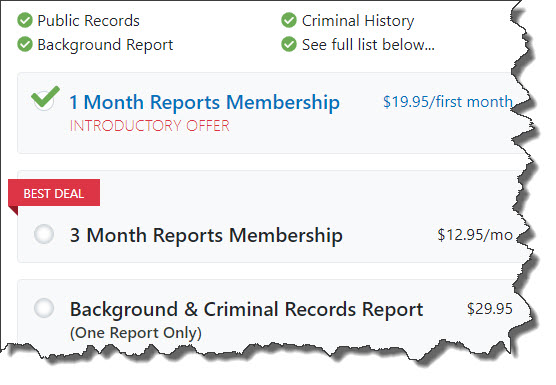The height and width of the screenshot is (385, 556).
Task: Click green check icon beside Public Records
Action: pos(25,20)
